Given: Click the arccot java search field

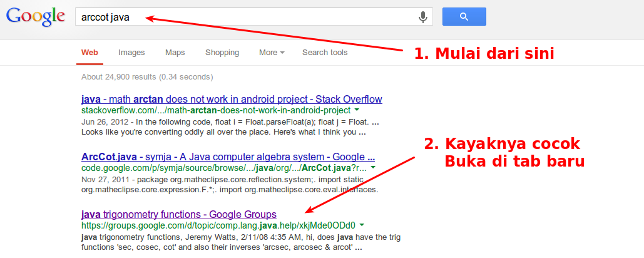Looking at the screenshot, I should [244, 17].
